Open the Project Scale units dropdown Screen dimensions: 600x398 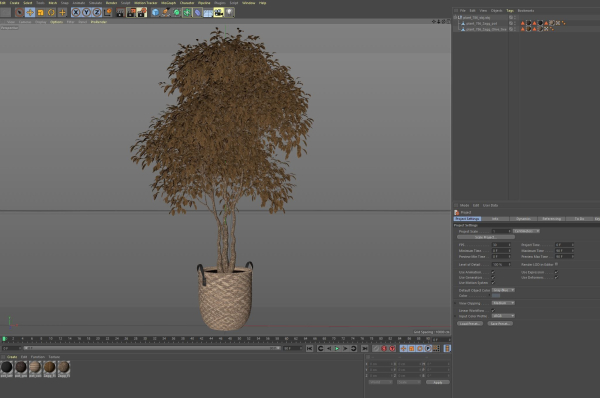[526, 231]
